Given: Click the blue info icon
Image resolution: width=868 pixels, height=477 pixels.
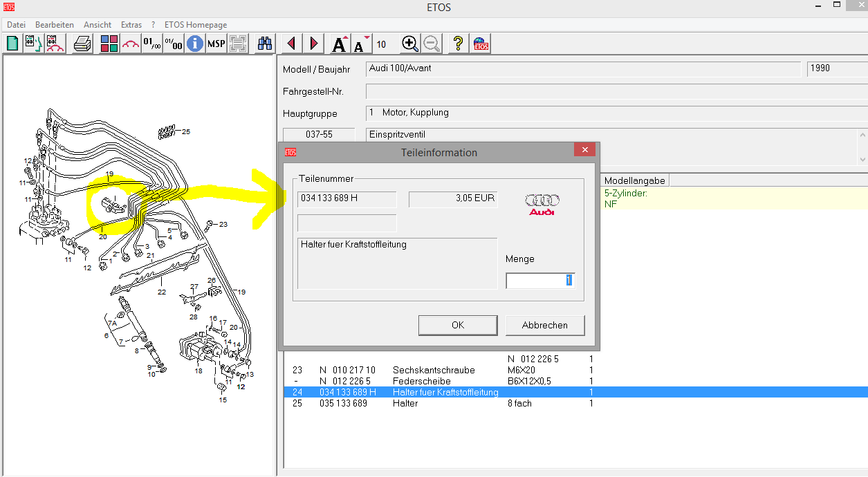Looking at the screenshot, I should point(195,44).
